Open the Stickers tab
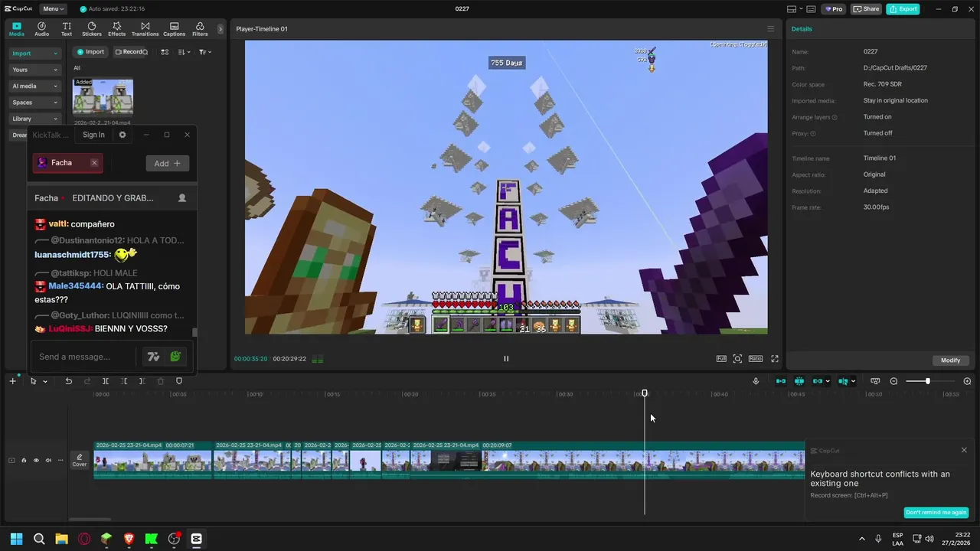 pyautogui.click(x=92, y=29)
